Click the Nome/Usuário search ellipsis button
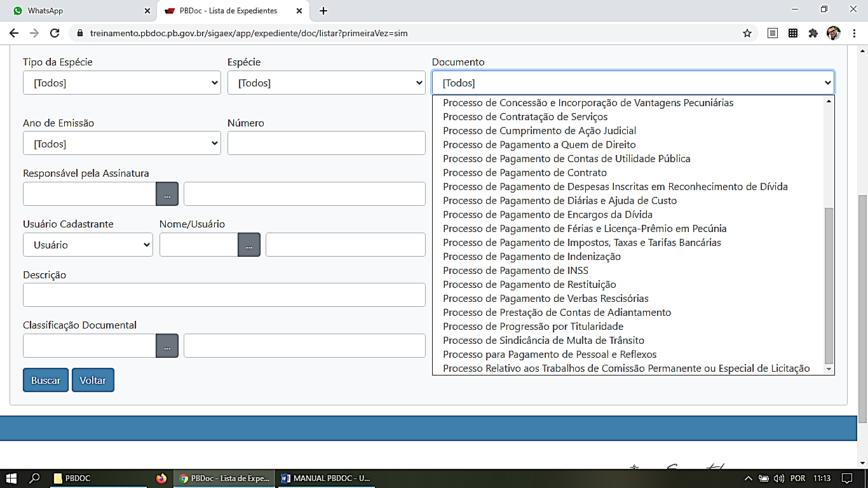The height and width of the screenshot is (488, 868). (249, 245)
